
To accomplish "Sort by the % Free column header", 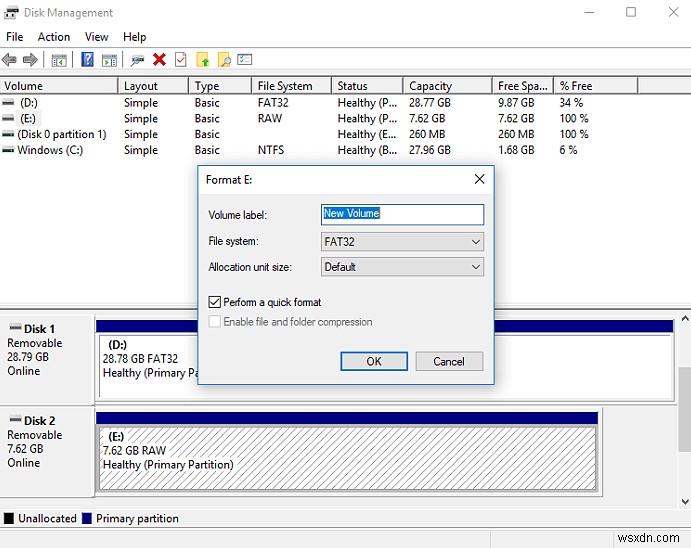I will (595, 86).
